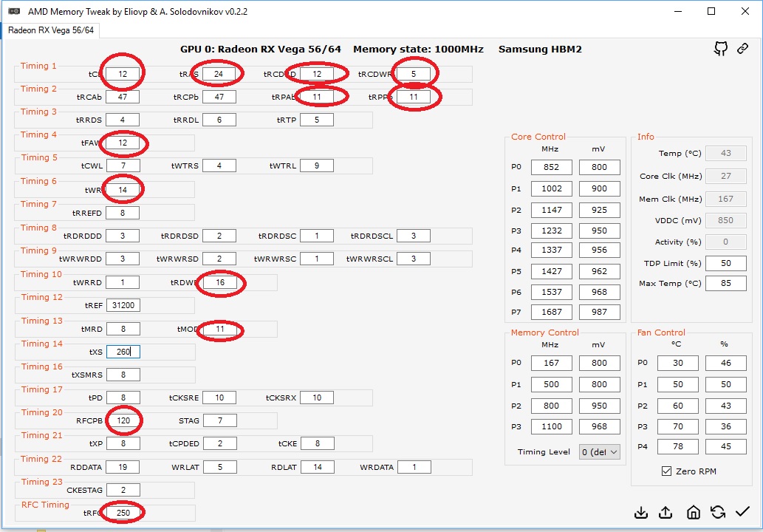
Task: Toggle the Zero RPM checkbox
Action: [667, 471]
